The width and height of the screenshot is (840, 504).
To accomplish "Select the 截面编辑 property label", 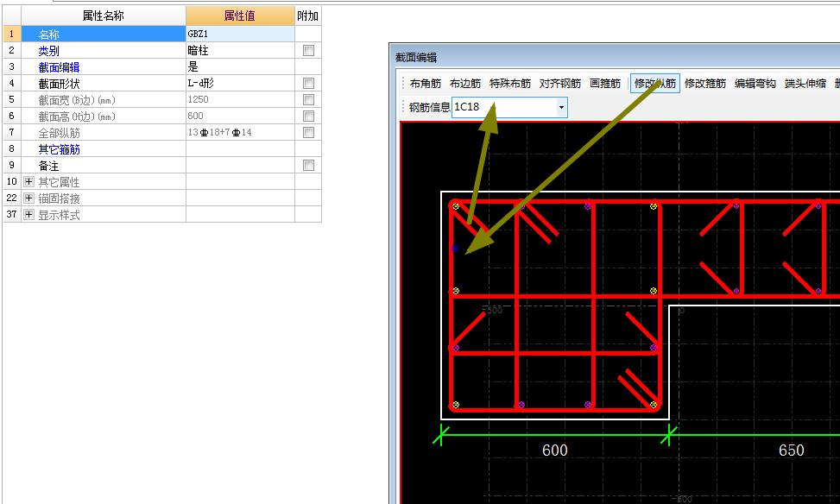I will coord(59,67).
